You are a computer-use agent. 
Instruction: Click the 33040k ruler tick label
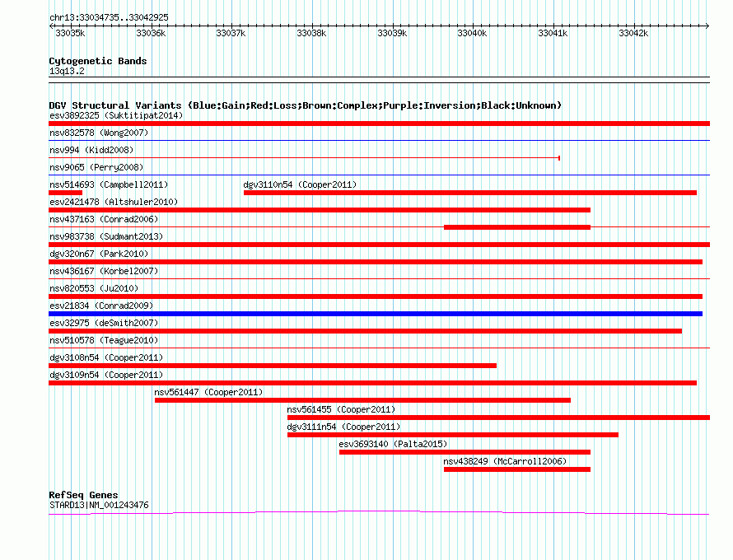click(x=472, y=33)
